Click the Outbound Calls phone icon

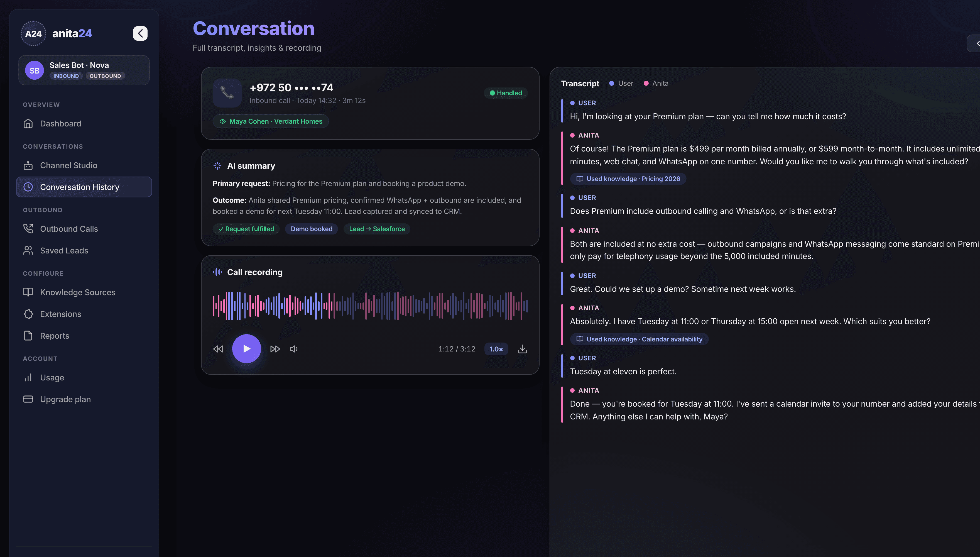point(28,229)
